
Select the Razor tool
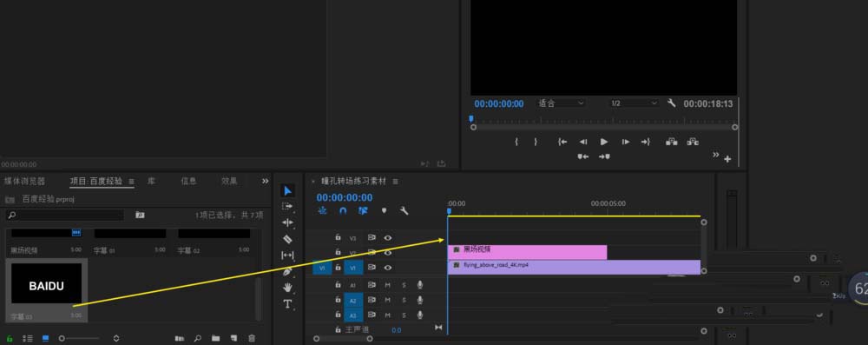click(x=287, y=239)
